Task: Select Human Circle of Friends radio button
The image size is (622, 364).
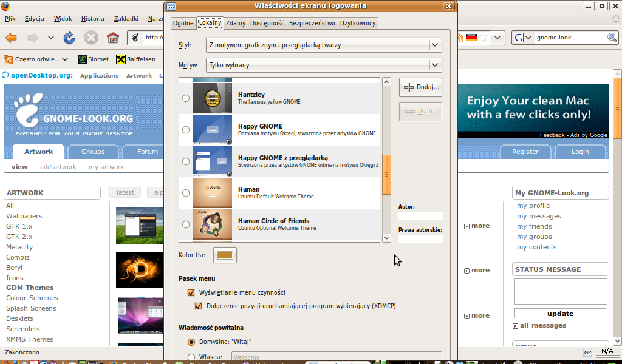Action: pos(186,224)
